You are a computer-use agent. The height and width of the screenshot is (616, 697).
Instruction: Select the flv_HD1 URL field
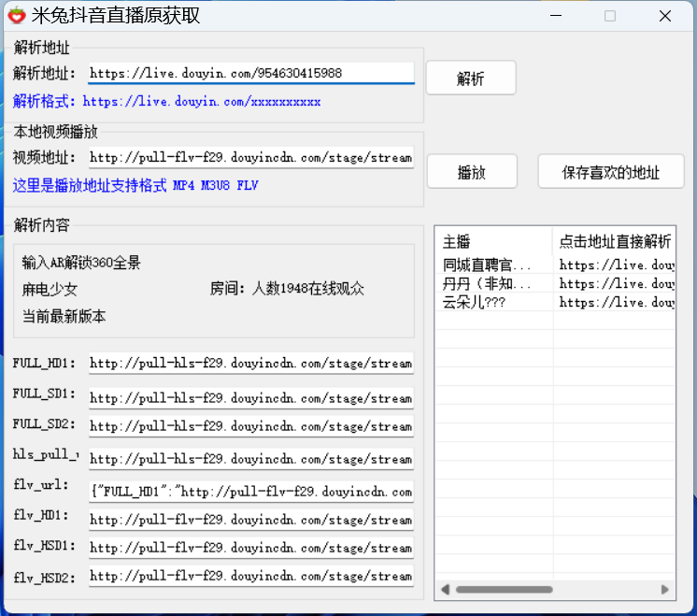[x=251, y=520]
